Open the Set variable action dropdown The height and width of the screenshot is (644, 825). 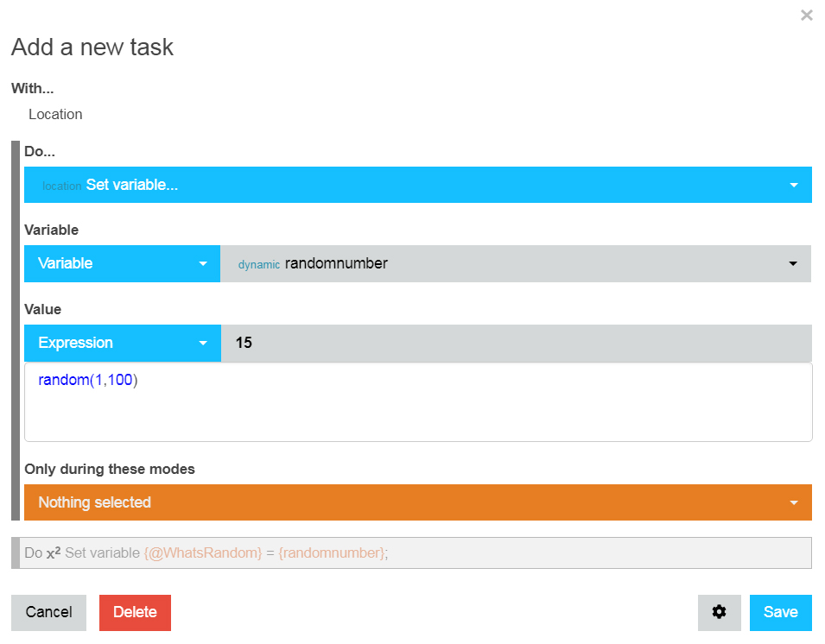pos(418,185)
